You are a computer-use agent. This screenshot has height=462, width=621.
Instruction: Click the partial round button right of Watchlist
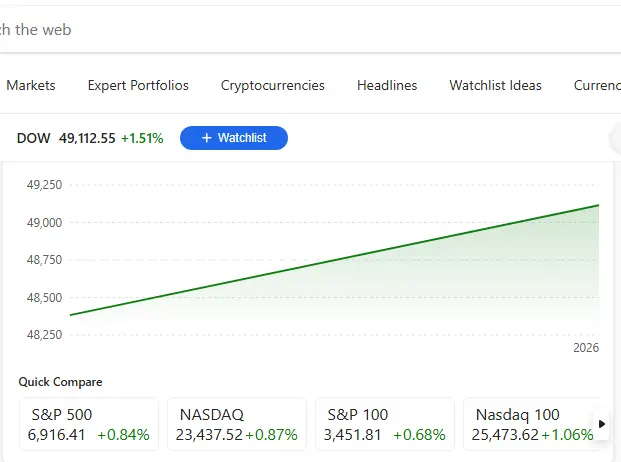coord(615,138)
